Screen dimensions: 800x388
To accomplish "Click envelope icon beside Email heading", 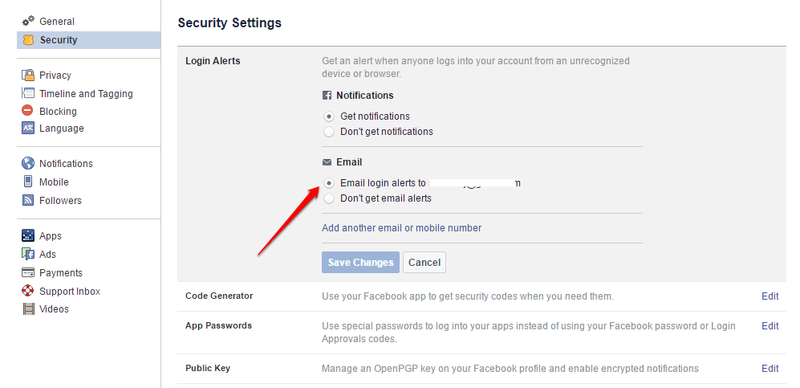I will [x=327, y=162].
